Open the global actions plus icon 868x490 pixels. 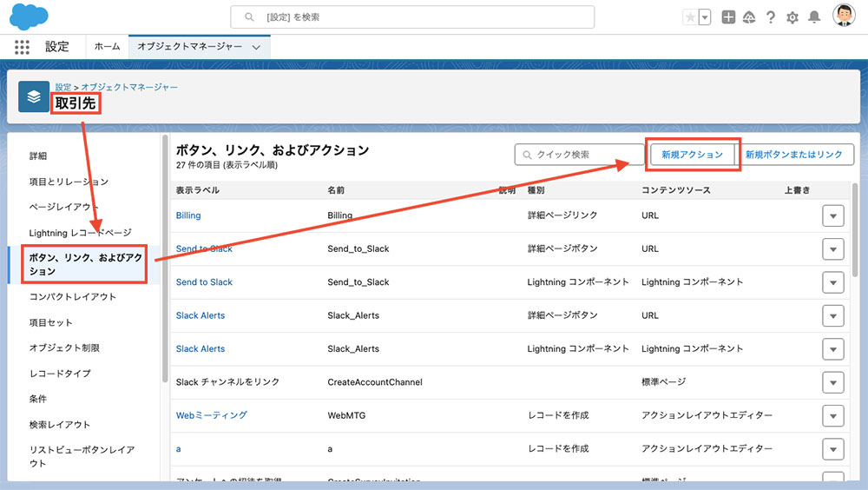click(x=728, y=17)
